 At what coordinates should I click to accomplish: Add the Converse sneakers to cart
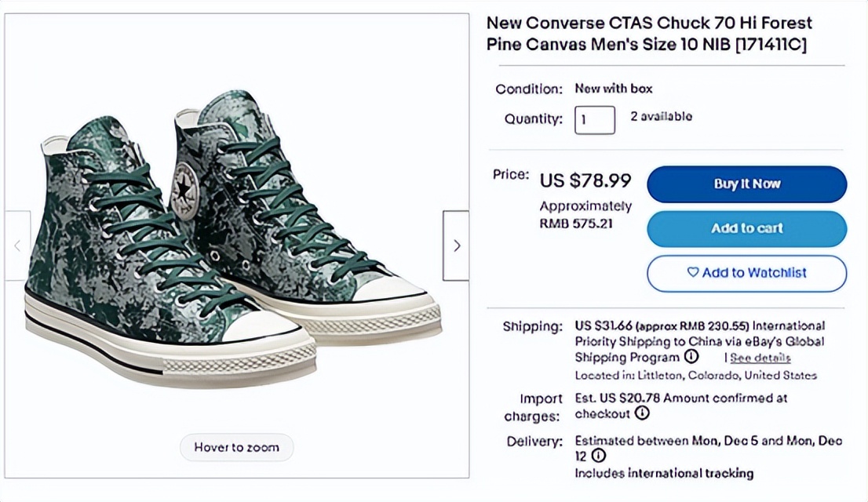[746, 228]
